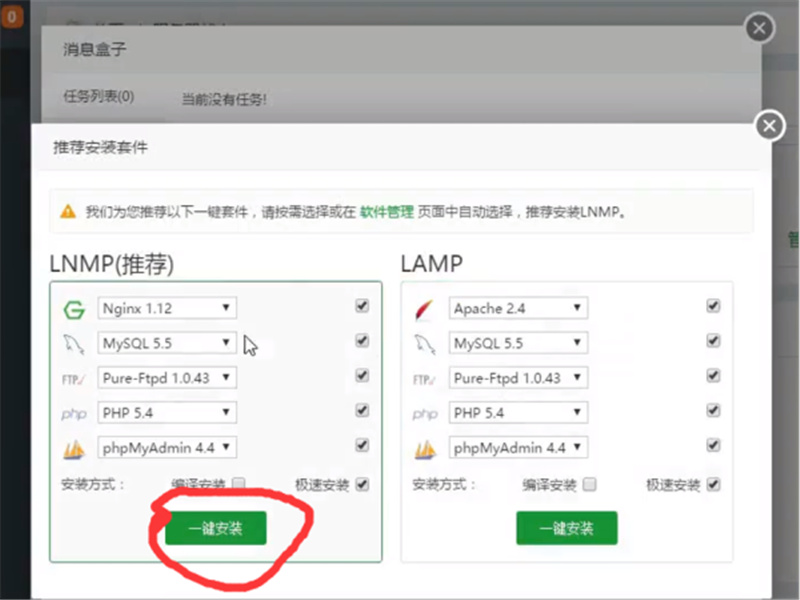The height and width of the screenshot is (600, 800).
Task: Open the LNMP Pure-Ftpd 1.0.43 dropdown
Action: (x=167, y=378)
